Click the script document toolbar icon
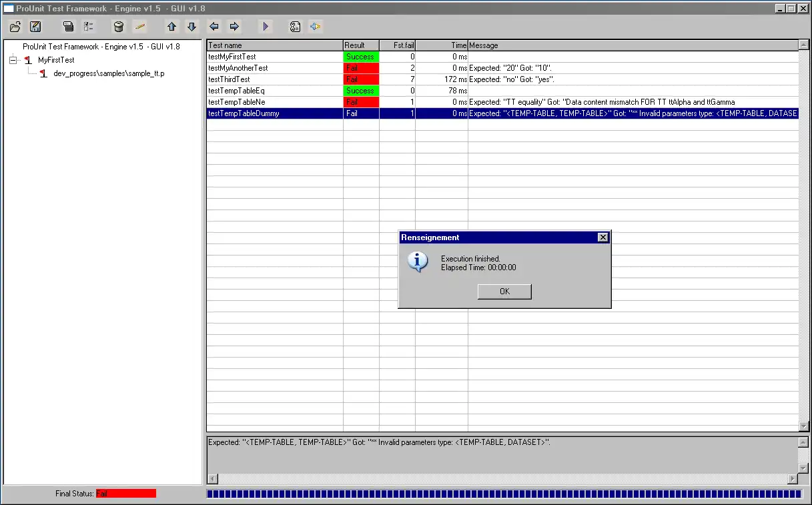This screenshot has width=812, height=505. click(x=295, y=27)
